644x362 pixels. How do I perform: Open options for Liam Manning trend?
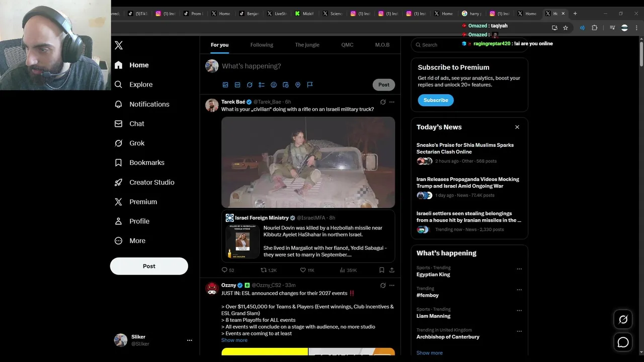pos(519,311)
